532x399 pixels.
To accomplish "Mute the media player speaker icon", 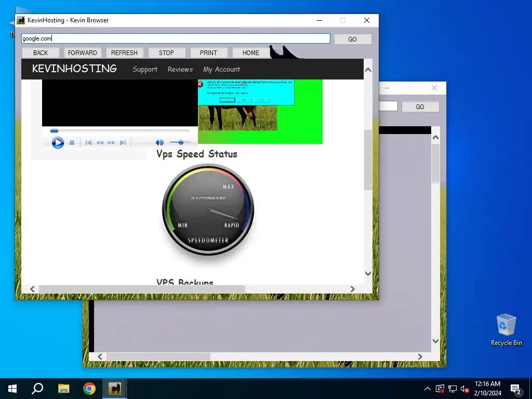I will pyautogui.click(x=159, y=143).
